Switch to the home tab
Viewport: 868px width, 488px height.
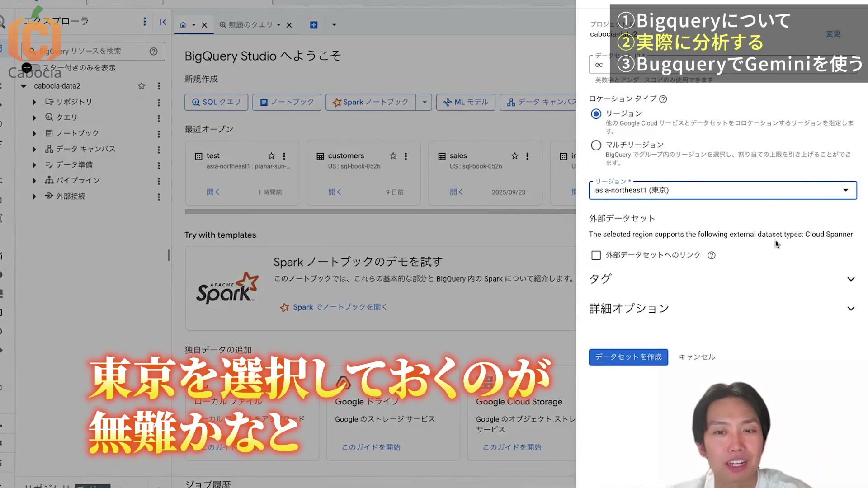pyautogui.click(x=183, y=25)
